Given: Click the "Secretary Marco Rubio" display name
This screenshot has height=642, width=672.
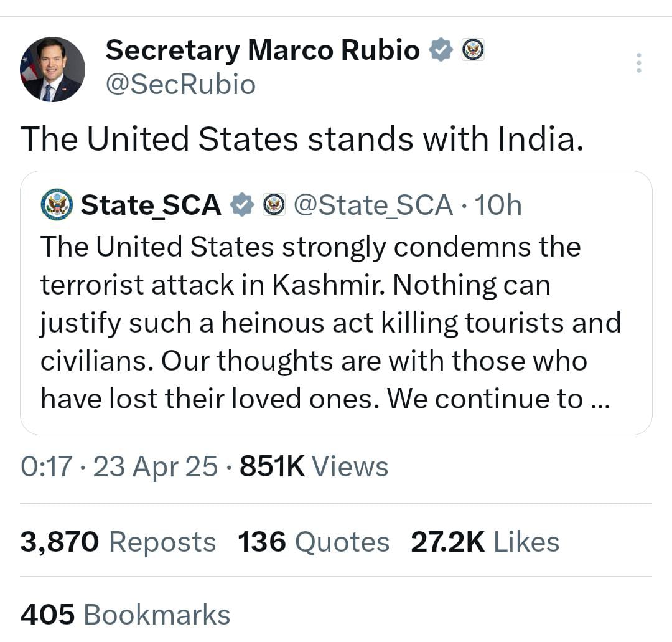Looking at the screenshot, I should 262,50.
